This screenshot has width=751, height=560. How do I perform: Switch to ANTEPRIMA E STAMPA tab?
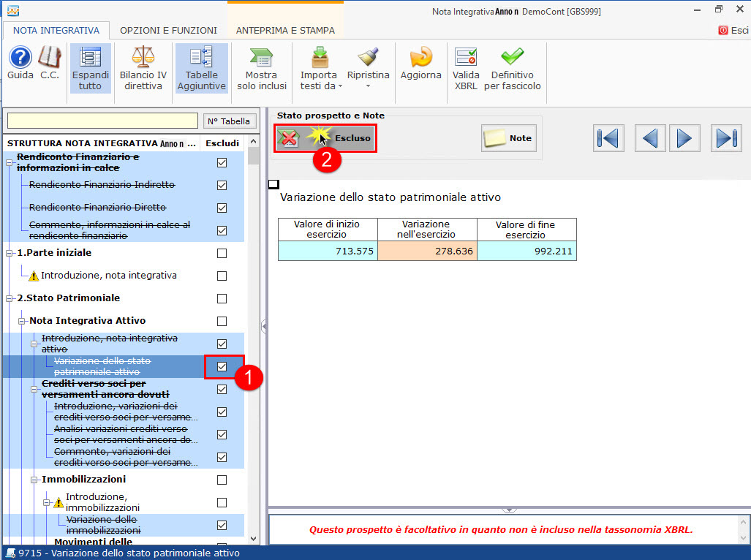[285, 31]
